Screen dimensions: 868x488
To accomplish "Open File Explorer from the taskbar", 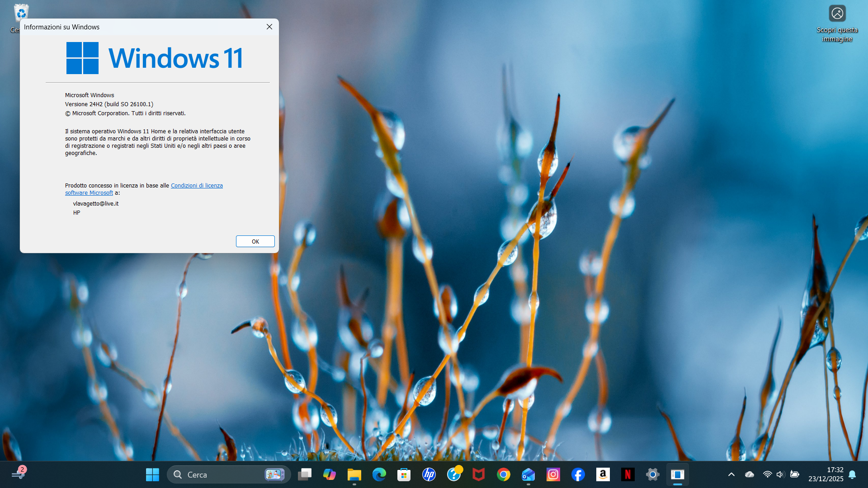I will (x=354, y=474).
